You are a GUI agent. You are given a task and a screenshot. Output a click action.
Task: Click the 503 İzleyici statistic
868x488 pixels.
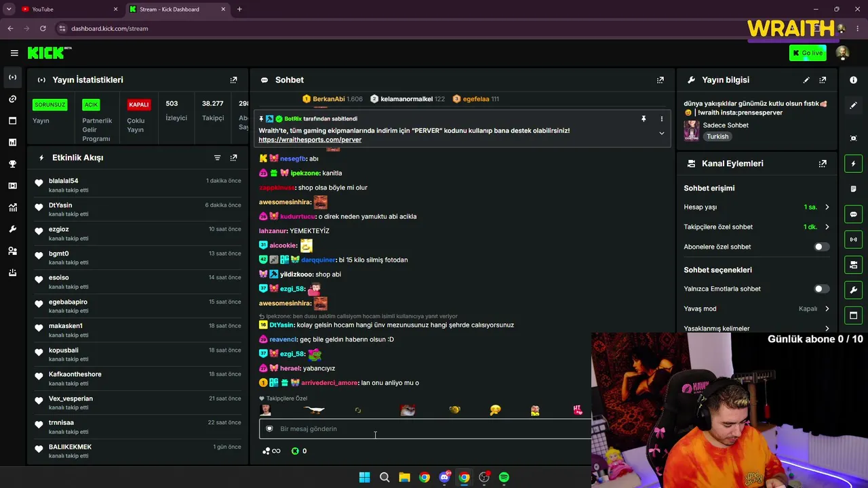click(x=176, y=110)
